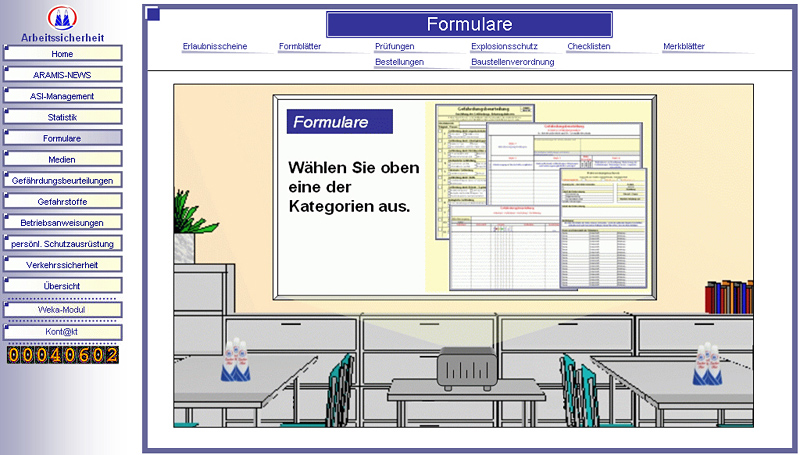Viewport: 800px width, 455px height.
Task: Select Betriebsanweisungen in sidebar
Action: [62, 222]
